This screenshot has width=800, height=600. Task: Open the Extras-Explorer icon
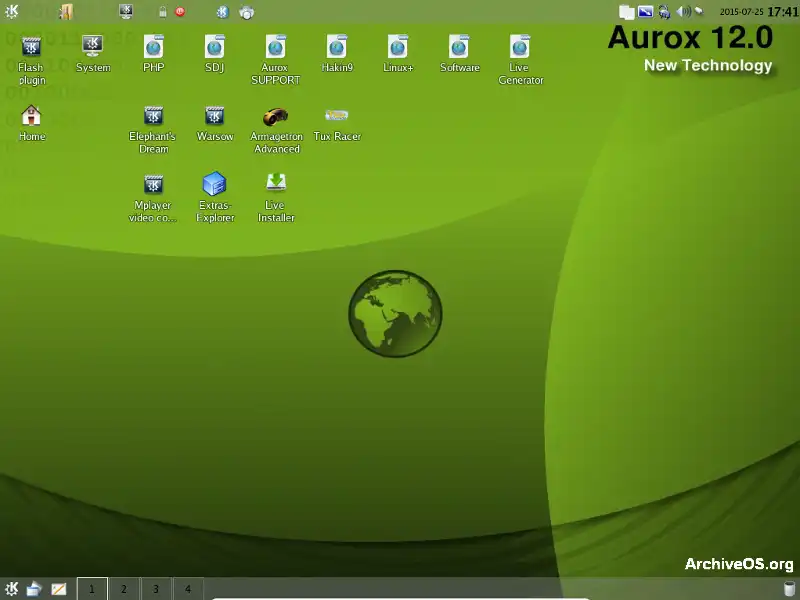215,183
